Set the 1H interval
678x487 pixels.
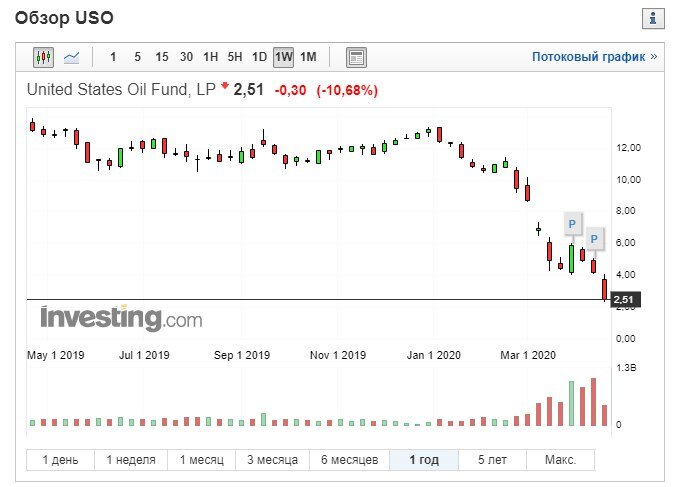[x=211, y=57]
